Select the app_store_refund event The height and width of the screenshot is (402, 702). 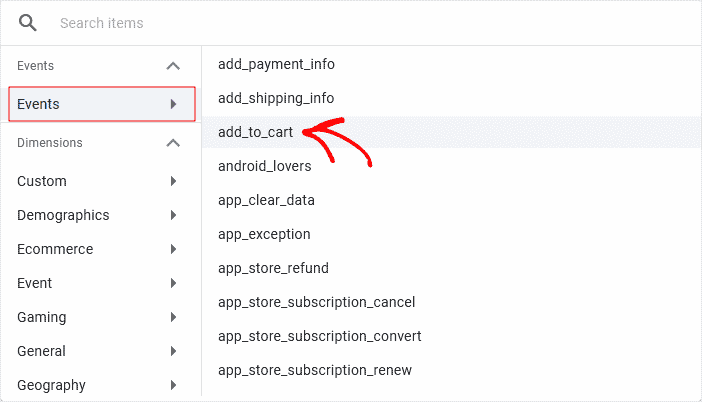click(x=273, y=268)
